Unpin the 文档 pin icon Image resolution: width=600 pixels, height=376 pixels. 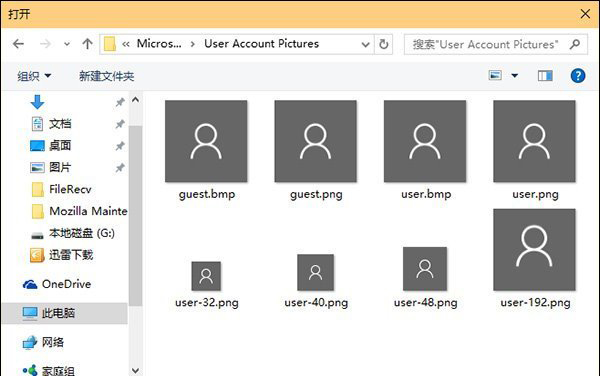pyautogui.click(x=120, y=124)
